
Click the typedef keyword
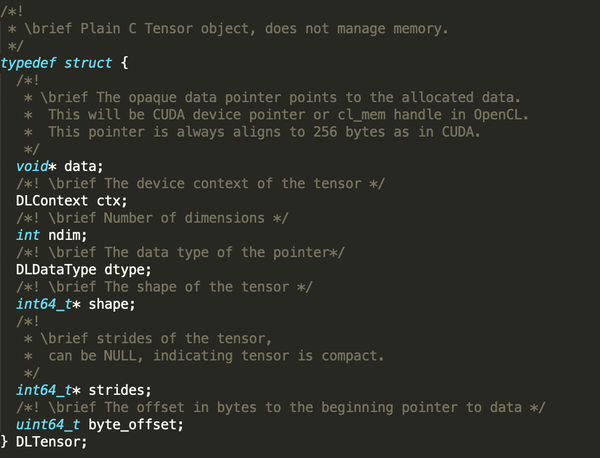point(28,62)
